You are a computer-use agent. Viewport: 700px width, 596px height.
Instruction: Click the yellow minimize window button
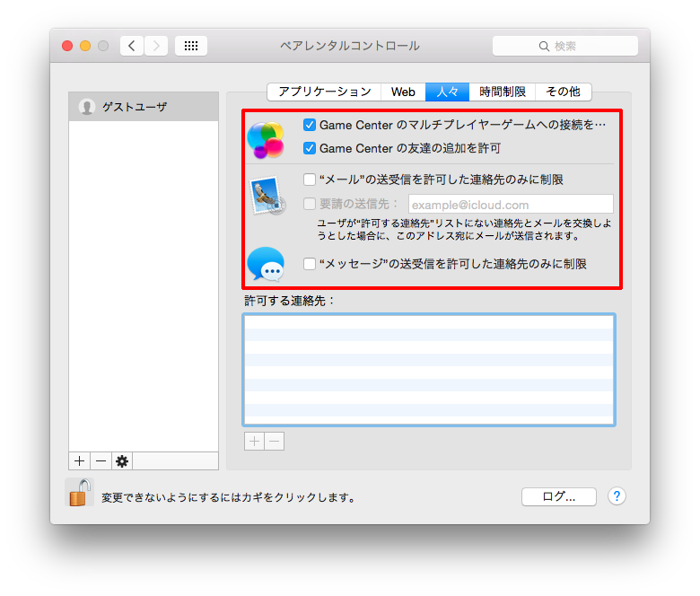(85, 46)
